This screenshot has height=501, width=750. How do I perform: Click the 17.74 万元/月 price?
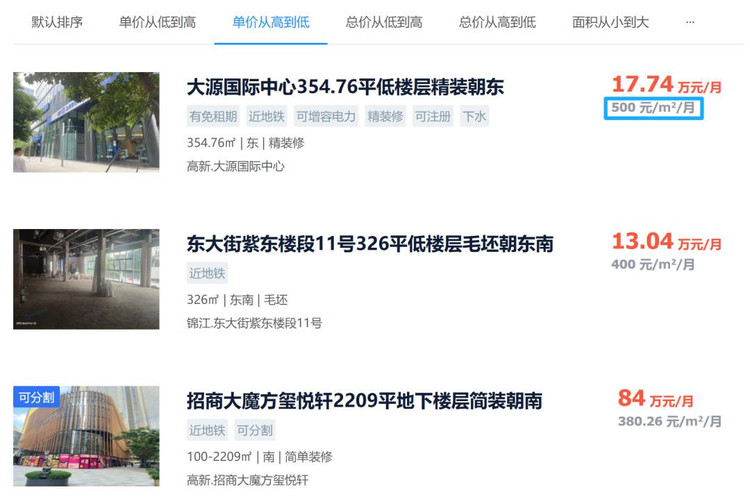click(x=667, y=85)
